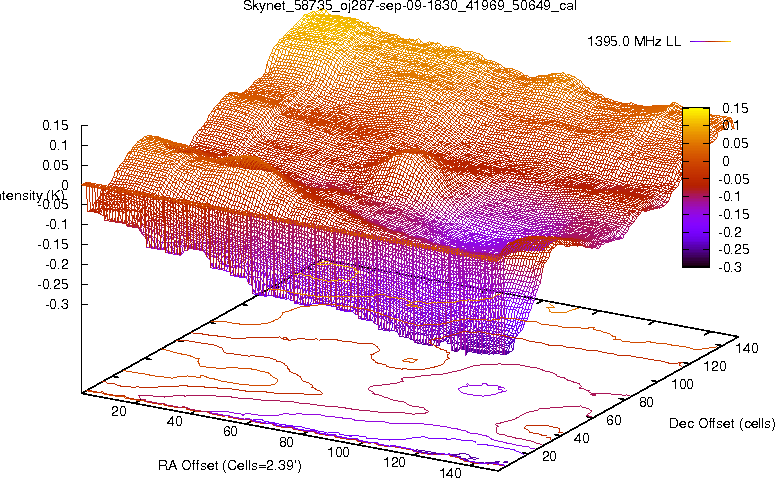Click the RA Offset (Cells=2.39') axis label
This screenshot has width=775, height=478.
230,465
